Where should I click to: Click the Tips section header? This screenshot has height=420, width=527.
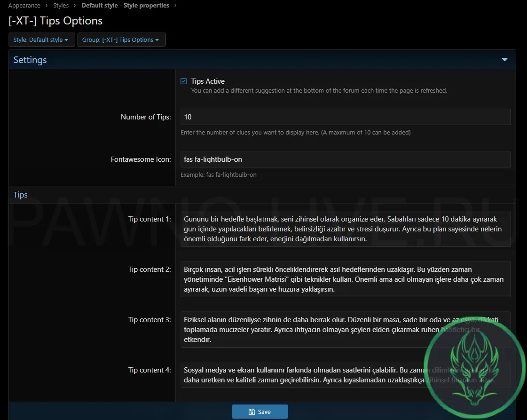pos(21,195)
